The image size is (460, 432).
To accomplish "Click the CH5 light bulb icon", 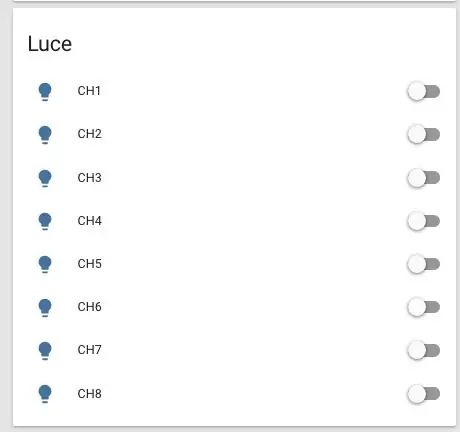I will [45, 264].
